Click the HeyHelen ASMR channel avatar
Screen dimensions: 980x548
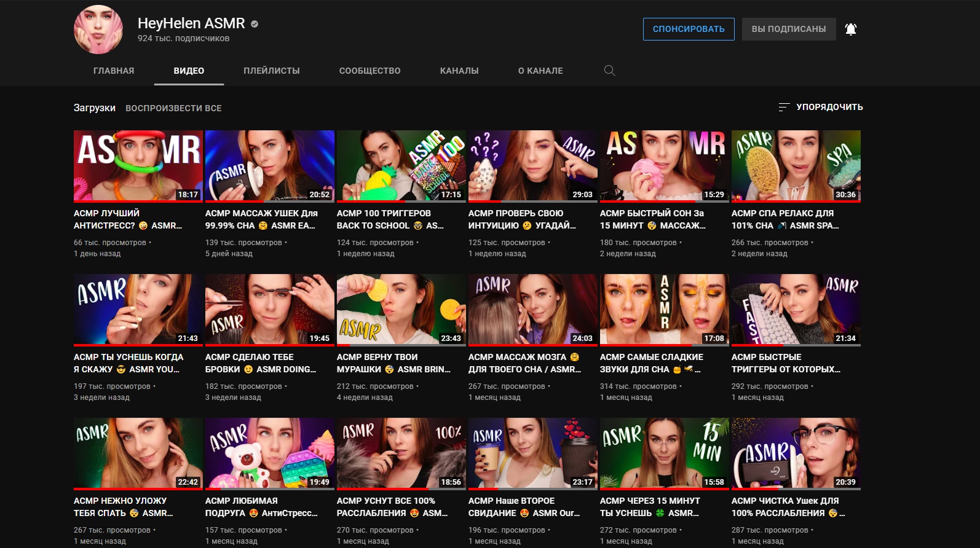click(x=98, y=29)
